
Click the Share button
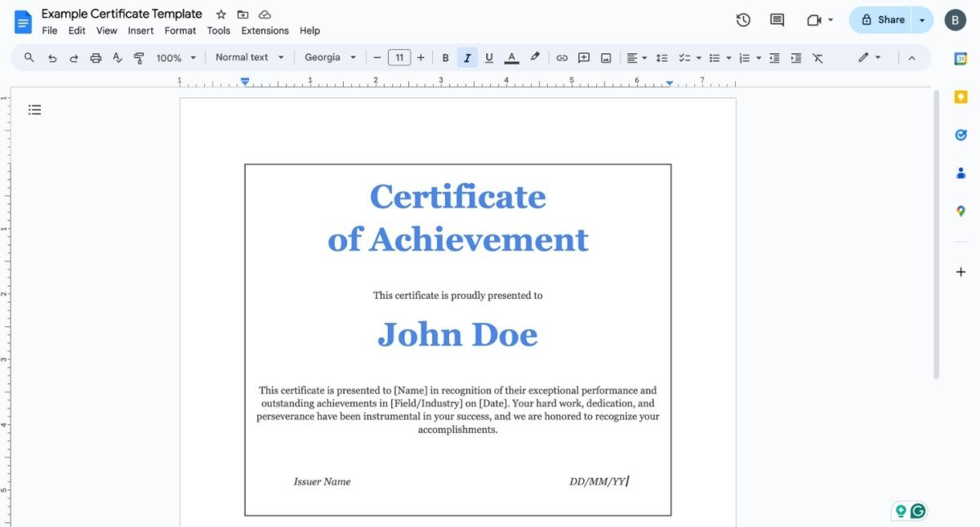click(884, 20)
